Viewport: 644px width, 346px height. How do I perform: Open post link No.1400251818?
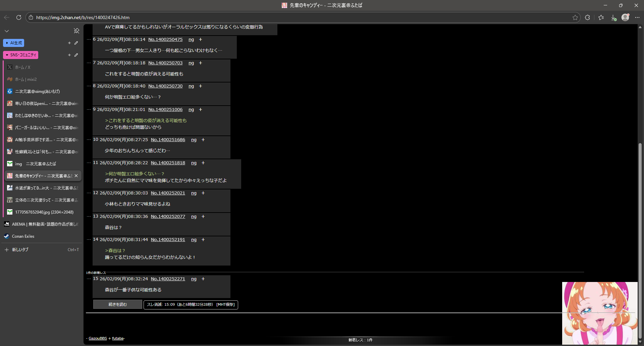pyautogui.click(x=168, y=163)
